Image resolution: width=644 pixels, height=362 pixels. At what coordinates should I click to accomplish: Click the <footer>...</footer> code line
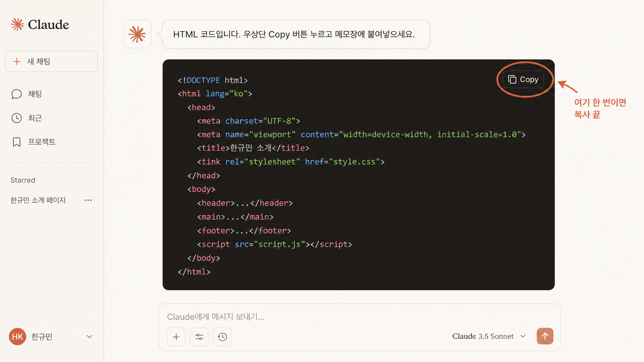tap(244, 230)
